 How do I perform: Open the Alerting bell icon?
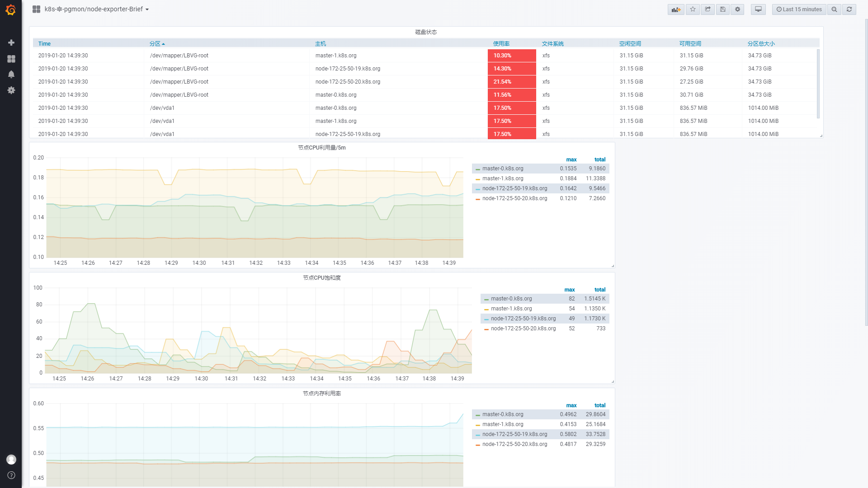pos(11,74)
